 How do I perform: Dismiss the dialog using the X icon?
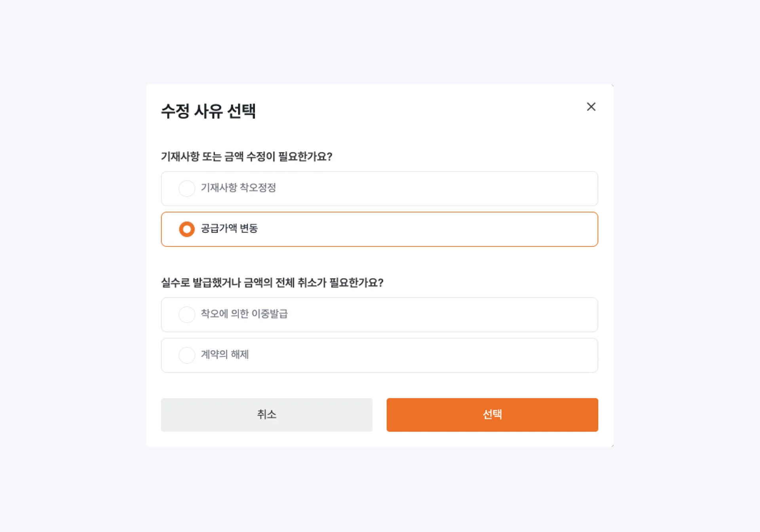coord(591,107)
